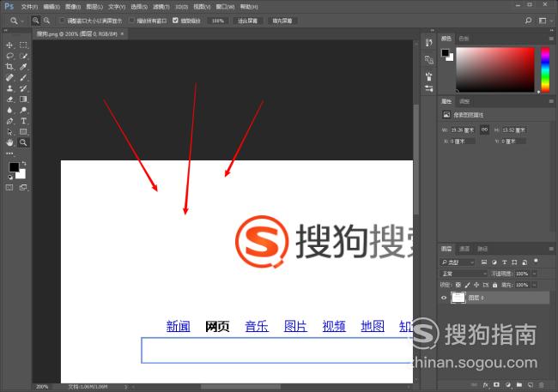This screenshot has width=558, height=392.
Task: Select the Crop tool
Action: (9, 67)
